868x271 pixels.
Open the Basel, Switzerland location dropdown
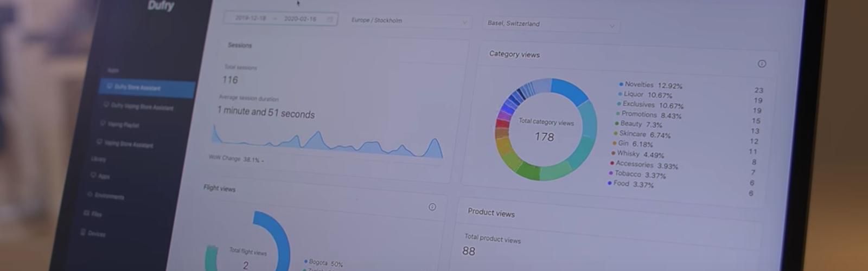click(551, 25)
